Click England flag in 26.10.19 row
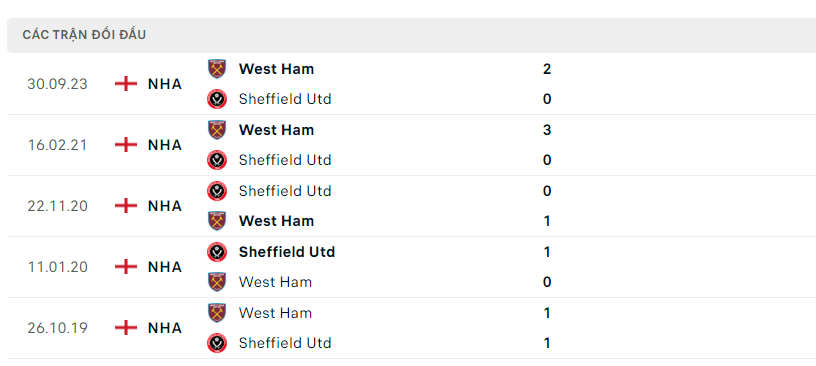The width and height of the screenshot is (816, 366). [126, 328]
